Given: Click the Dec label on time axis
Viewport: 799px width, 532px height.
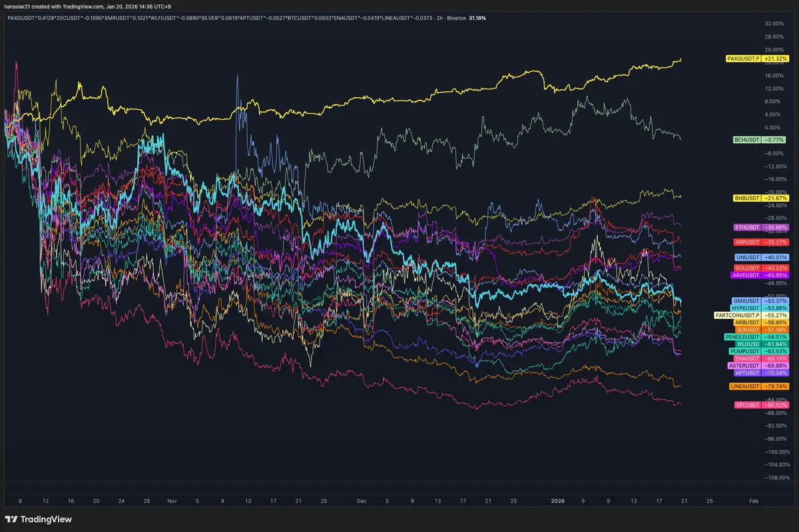Looking at the screenshot, I should click(x=362, y=499).
